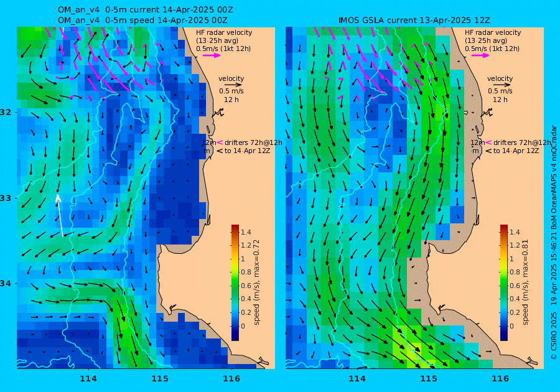Click the title 'OM_an_v4 0-5m current 14-Apr-2025 00Z'
This screenshot has width=560, height=392.
145,10
